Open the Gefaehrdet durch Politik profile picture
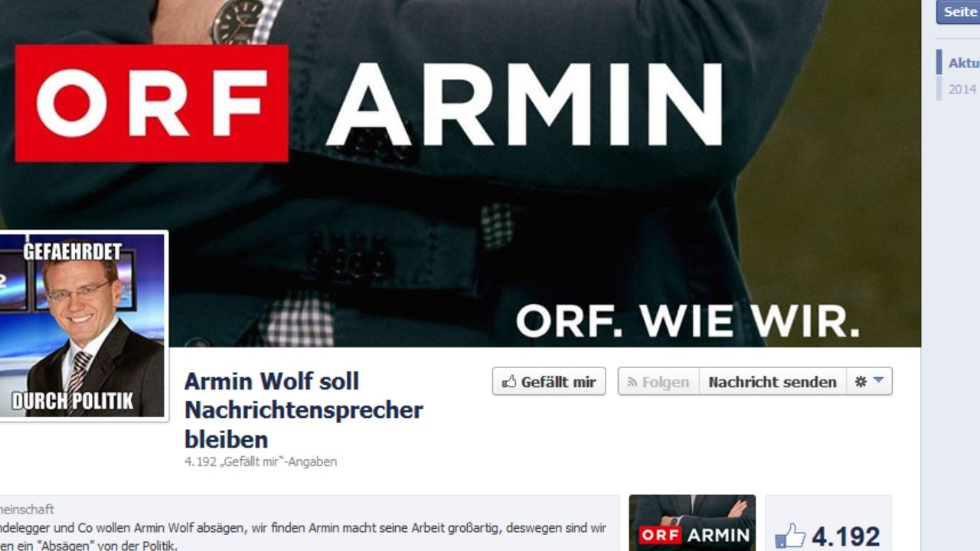980x551 pixels. 83,325
